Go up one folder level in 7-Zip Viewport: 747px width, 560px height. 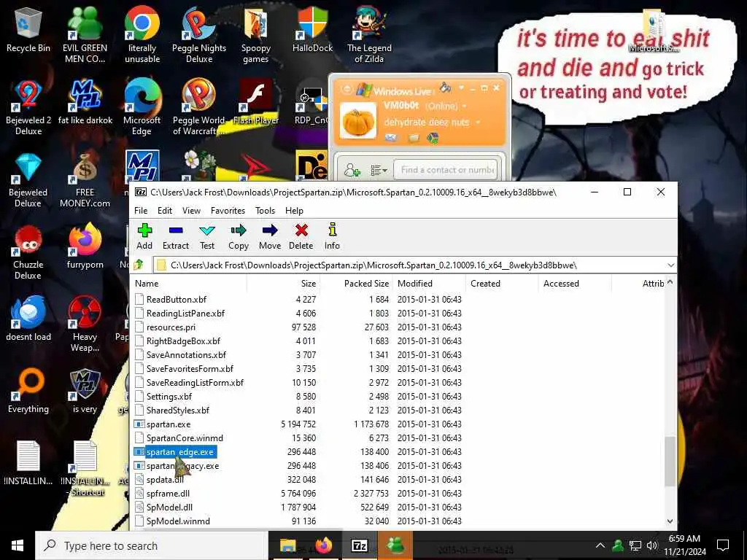pos(139,265)
